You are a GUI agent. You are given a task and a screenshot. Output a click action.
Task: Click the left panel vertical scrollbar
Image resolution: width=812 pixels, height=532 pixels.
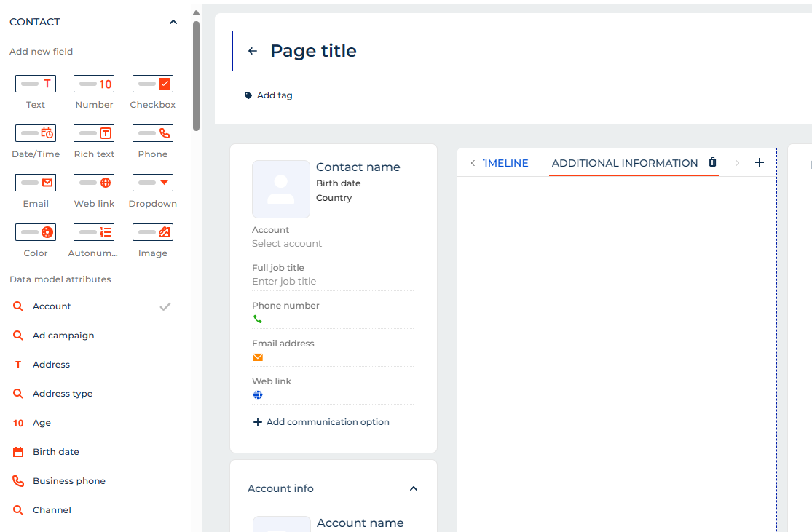[197, 76]
